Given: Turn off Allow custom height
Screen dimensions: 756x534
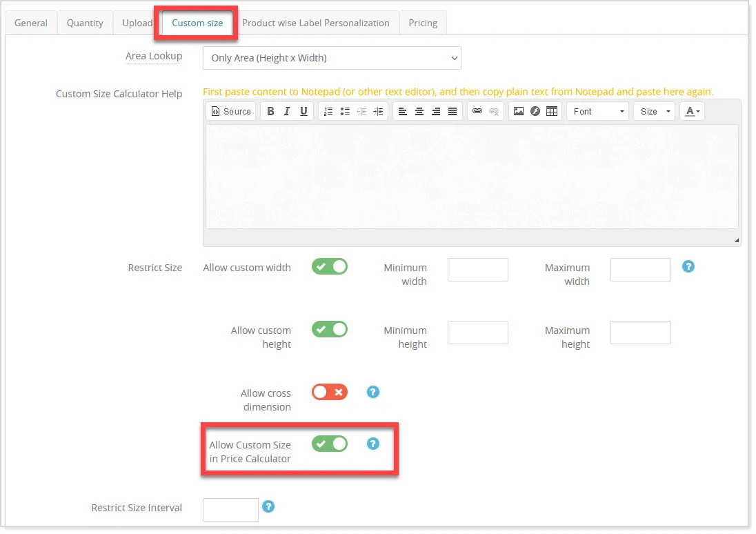Looking at the screenshot, I should pyautogui.click(x=330, y=329).
